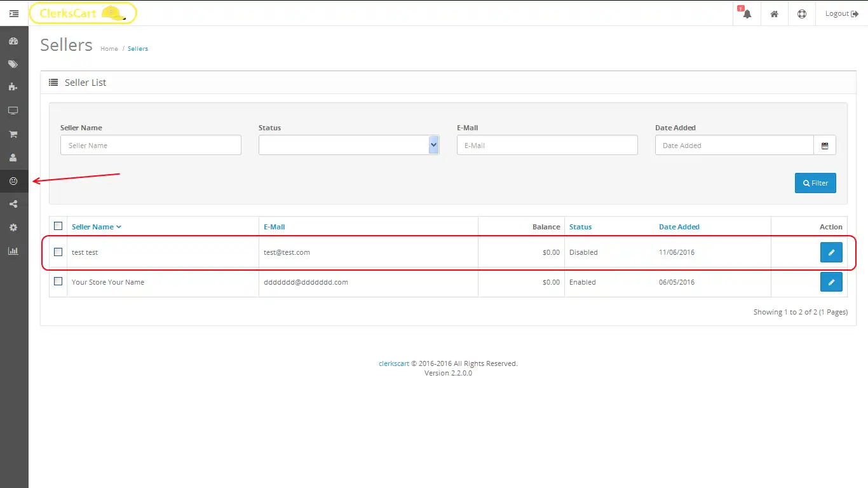Open the help life ring icon
The height and width of the screenshot is (488, 868).
pos(802,13)
